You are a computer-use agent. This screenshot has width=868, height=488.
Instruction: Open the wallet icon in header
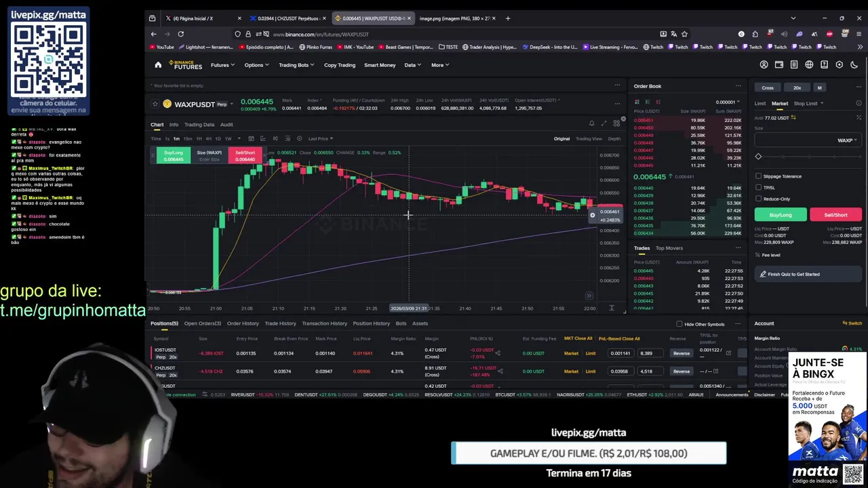click(x=778, y=65)
